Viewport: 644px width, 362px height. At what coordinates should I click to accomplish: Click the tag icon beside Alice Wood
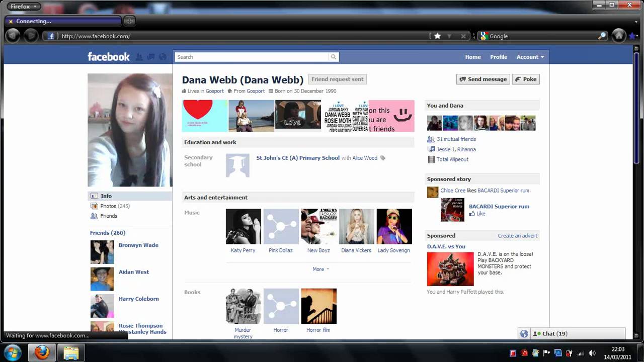(x=383, y=158)
